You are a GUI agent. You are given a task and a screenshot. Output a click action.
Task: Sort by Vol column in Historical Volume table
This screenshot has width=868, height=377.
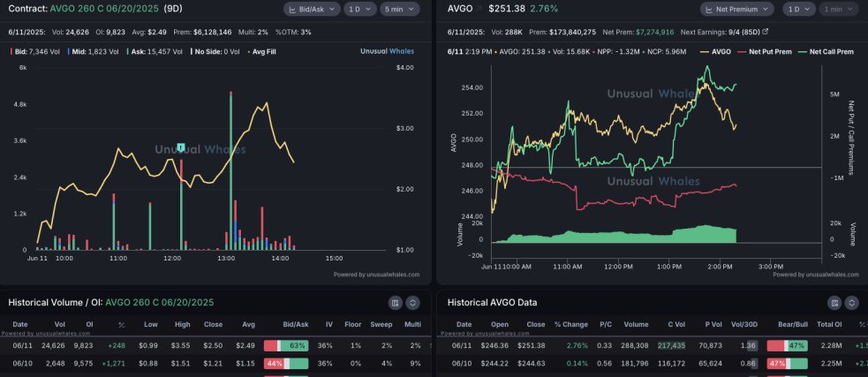click(59, 324)
